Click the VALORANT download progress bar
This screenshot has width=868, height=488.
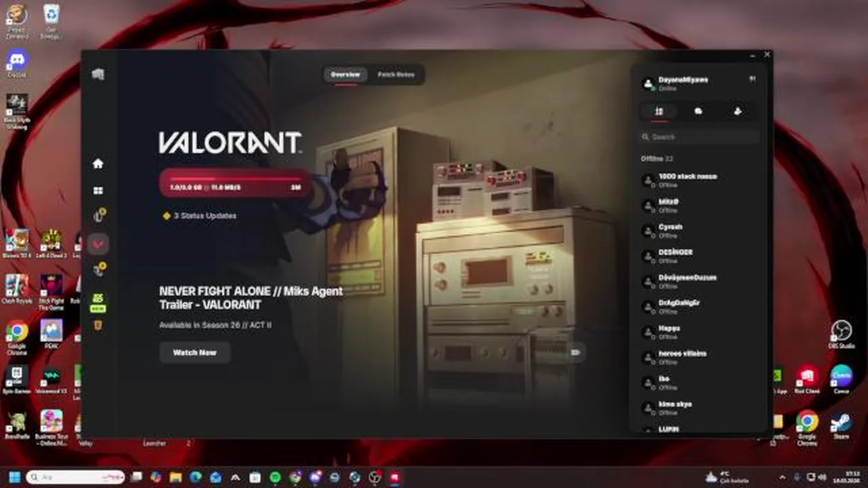(235, 183)
